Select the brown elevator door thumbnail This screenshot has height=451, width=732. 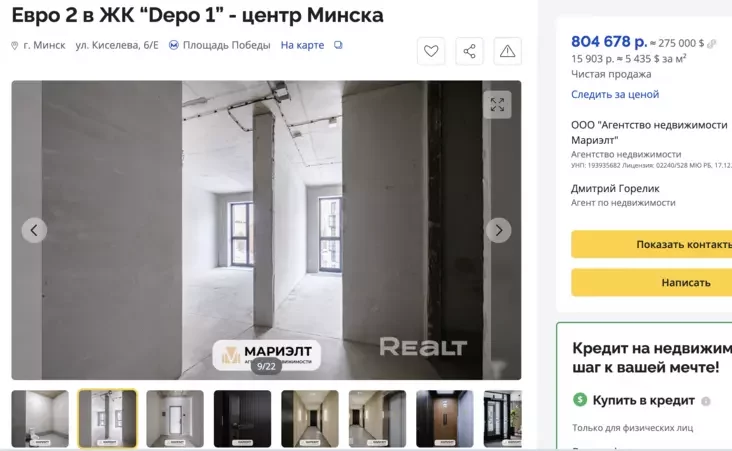[x=445, y=419]
